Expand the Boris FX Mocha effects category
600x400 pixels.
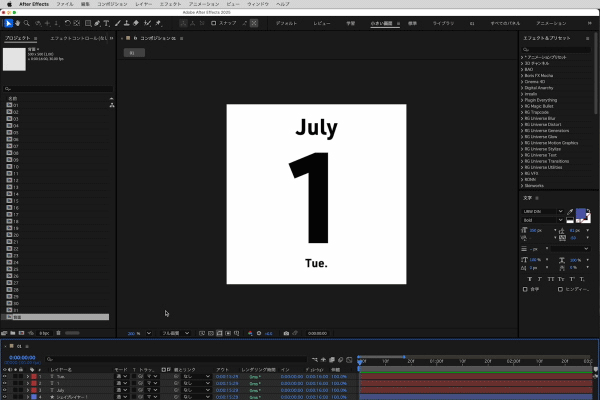pyautogui.click(x=522, y=76)
